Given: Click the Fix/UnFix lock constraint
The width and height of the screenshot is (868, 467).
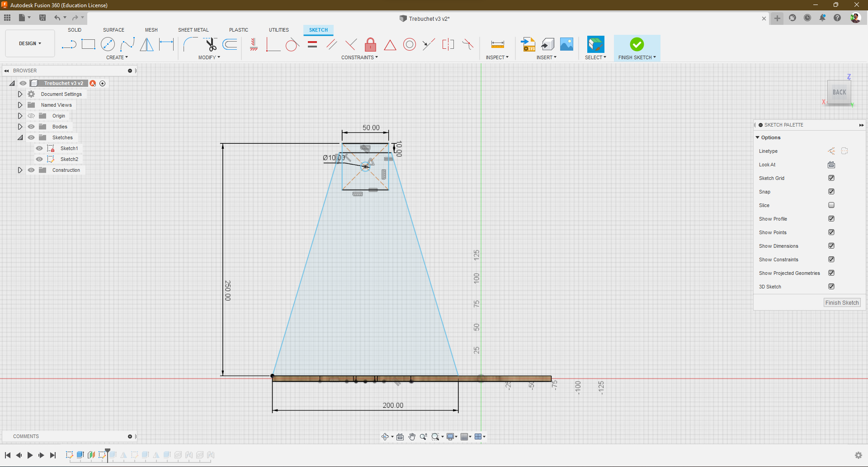Looking at the screenshot, I should pyautogui.click(x=370, y=44).
